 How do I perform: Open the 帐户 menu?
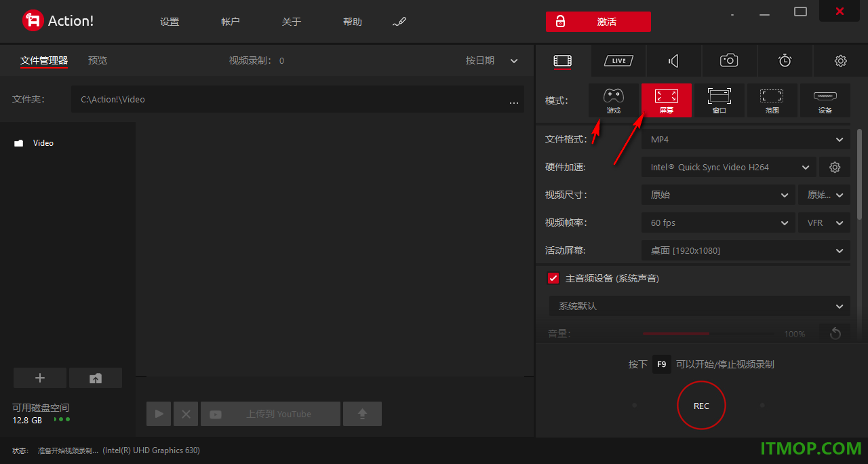coord(231,22)
